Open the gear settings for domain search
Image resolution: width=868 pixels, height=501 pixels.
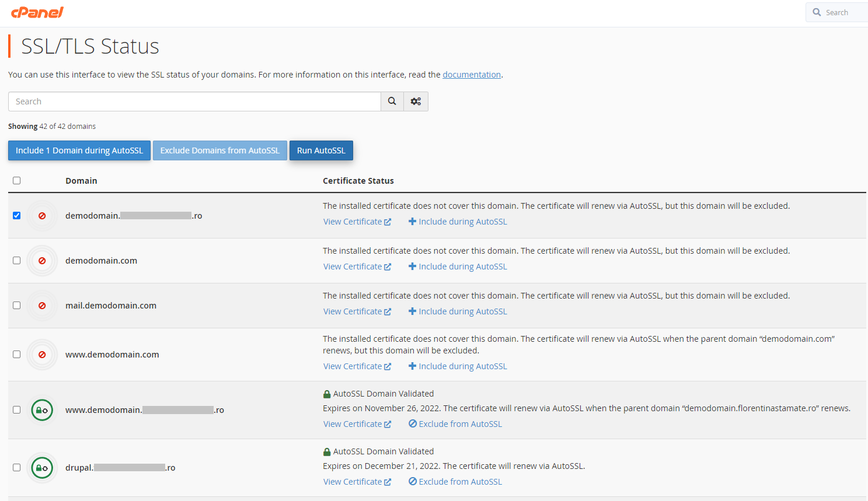click(416, 101)
